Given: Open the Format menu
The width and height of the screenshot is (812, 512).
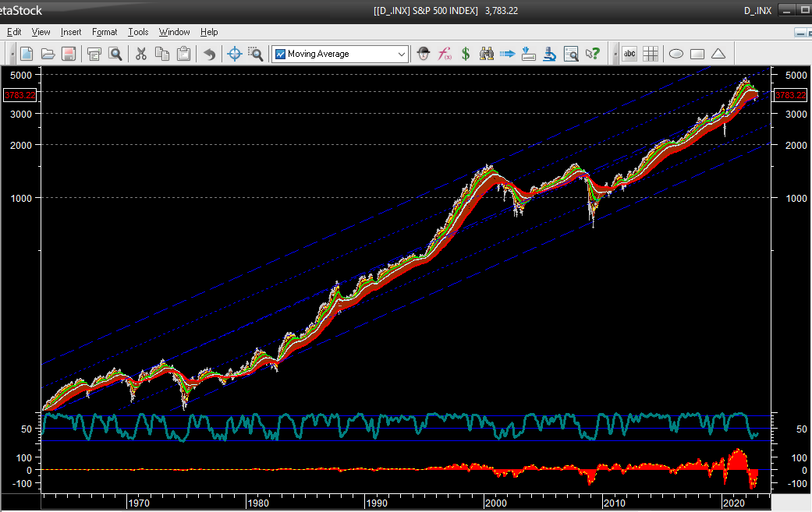Looking at the screenshot, I should tap(105, 32).
